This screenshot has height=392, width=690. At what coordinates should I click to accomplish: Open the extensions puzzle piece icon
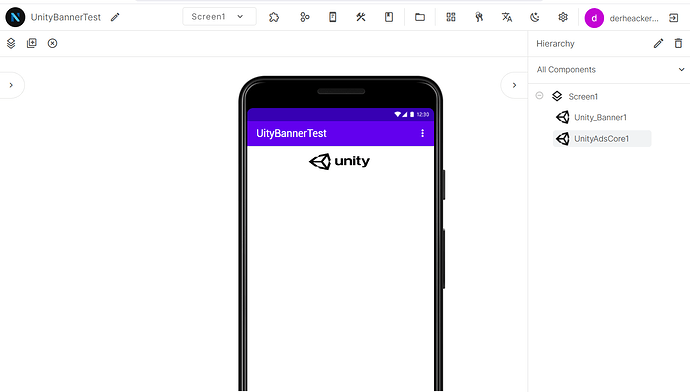click(274, 17)
